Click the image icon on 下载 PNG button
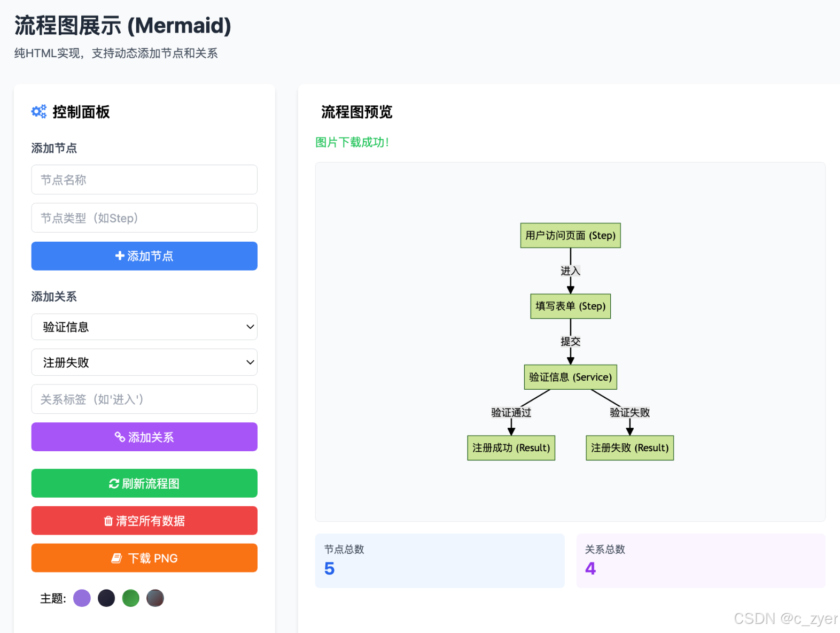840x633 pixels. pyautogui.click(x=116, y=558)
